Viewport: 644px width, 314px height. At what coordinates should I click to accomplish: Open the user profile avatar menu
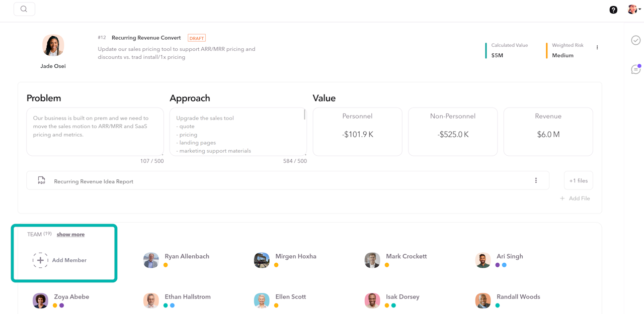[633, 10]
